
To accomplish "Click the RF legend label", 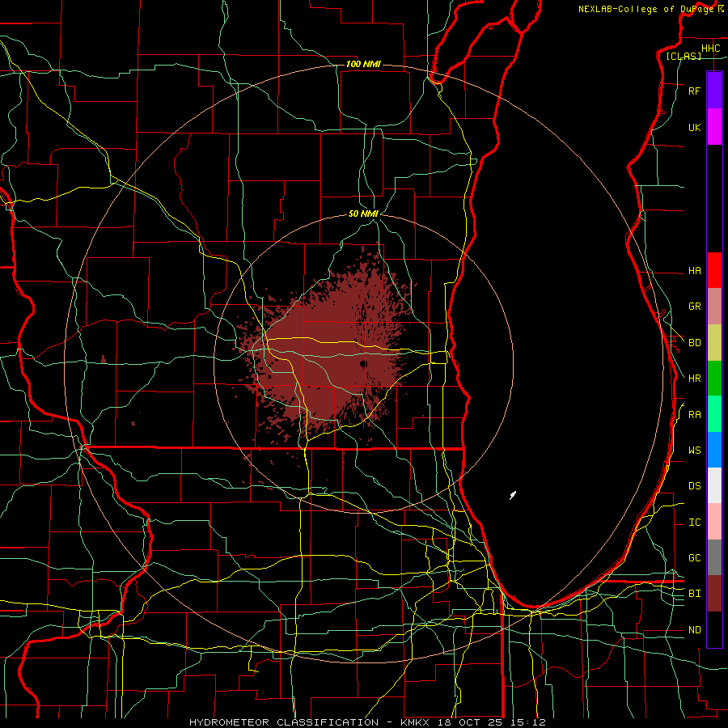I will coord(694,91).
